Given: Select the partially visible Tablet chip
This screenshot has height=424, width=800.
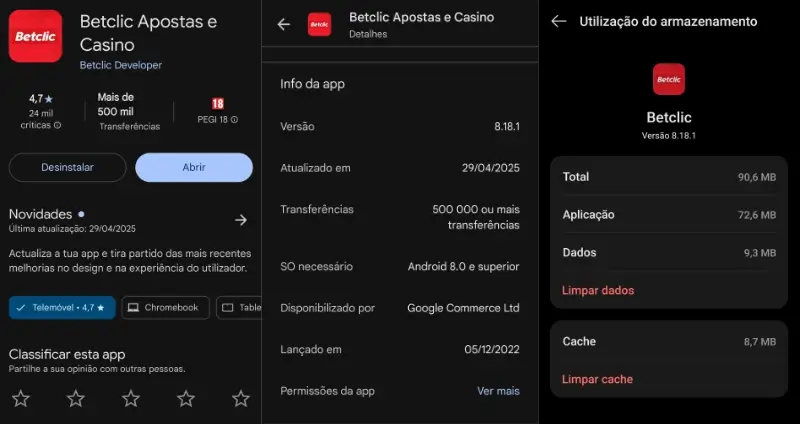Looking at the screenshot, I should 239,308.
